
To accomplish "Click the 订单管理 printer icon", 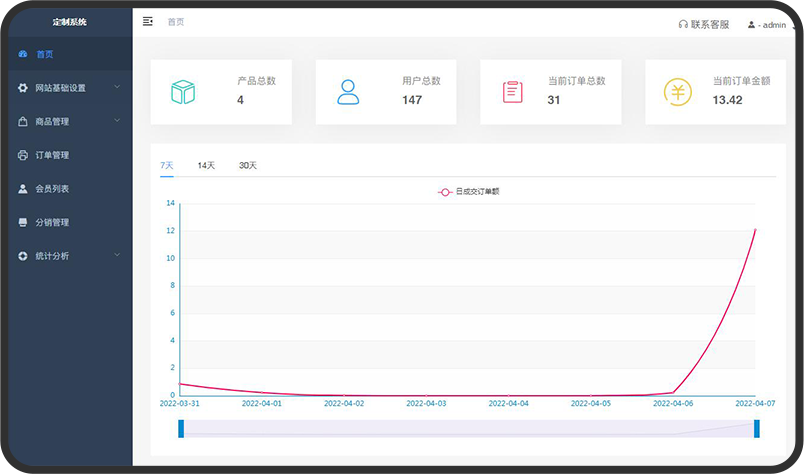I will [x=23, y=155].
